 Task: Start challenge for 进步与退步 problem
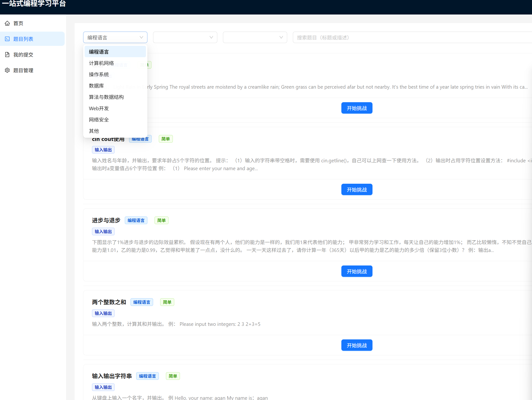(356, 271)
